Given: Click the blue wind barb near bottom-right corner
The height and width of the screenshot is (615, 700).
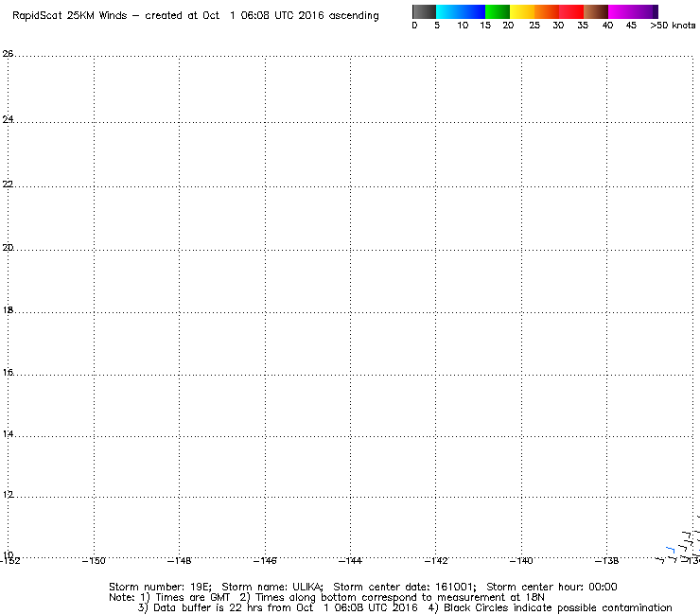Looking at the screenshot, I should tap(670, 550).
